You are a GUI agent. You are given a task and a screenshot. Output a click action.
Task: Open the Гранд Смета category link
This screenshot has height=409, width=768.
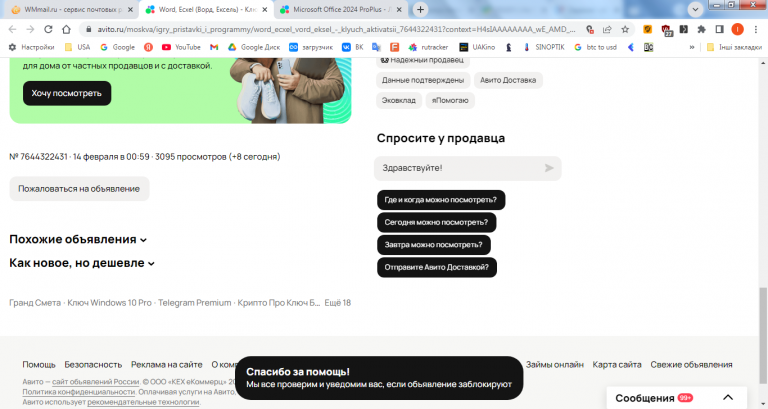pyautogui.click(x=35, y=303)
